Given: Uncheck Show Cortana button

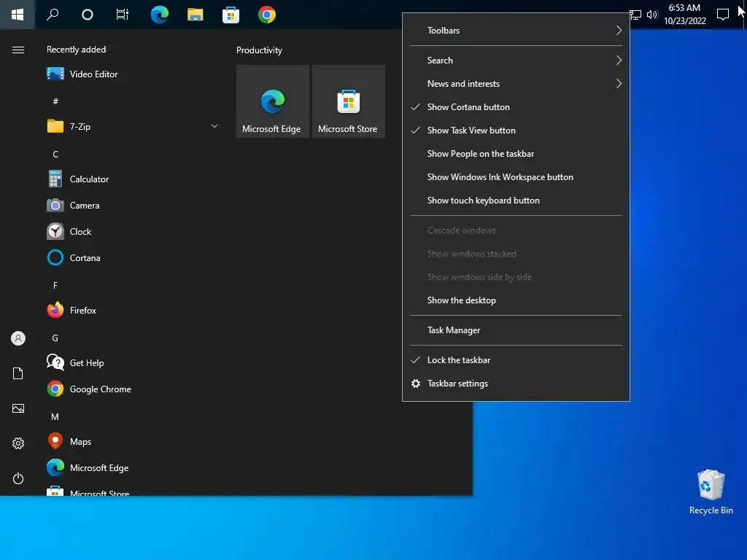Looking at the screenshot, I should point(516,107).
